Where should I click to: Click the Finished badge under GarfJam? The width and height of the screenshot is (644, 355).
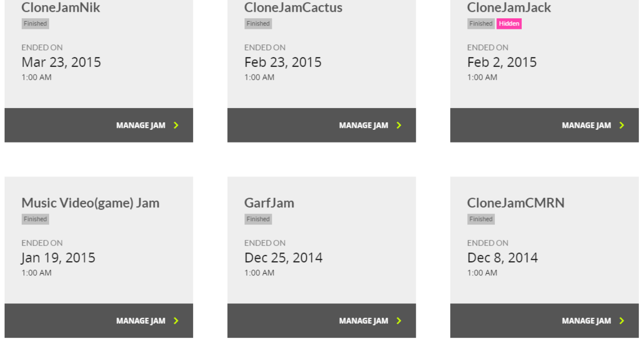pyautogui.click(x=258, y=219)
